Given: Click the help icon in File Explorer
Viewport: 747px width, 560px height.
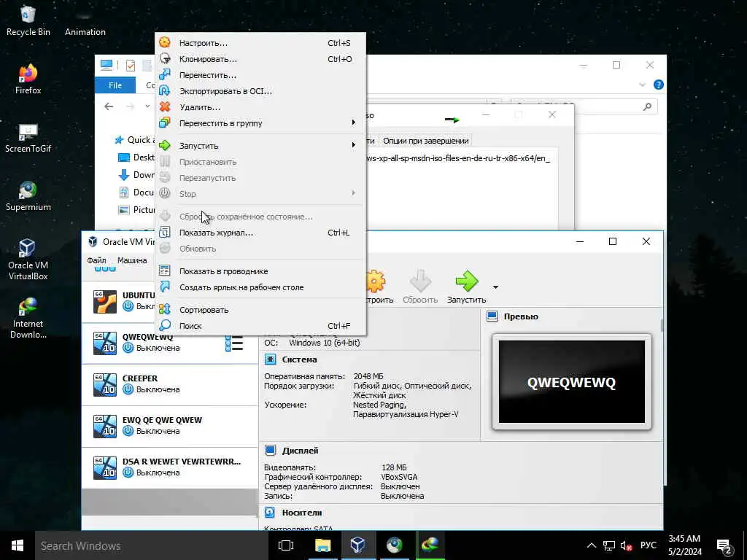Looking at the screenshot, I should pos(659,85).
